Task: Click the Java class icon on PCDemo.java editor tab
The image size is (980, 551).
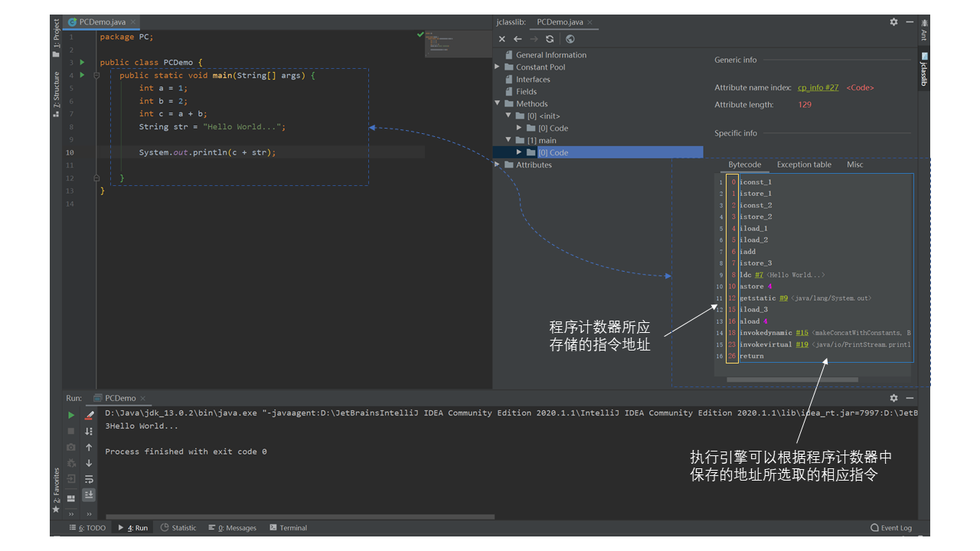Action: 73,22
